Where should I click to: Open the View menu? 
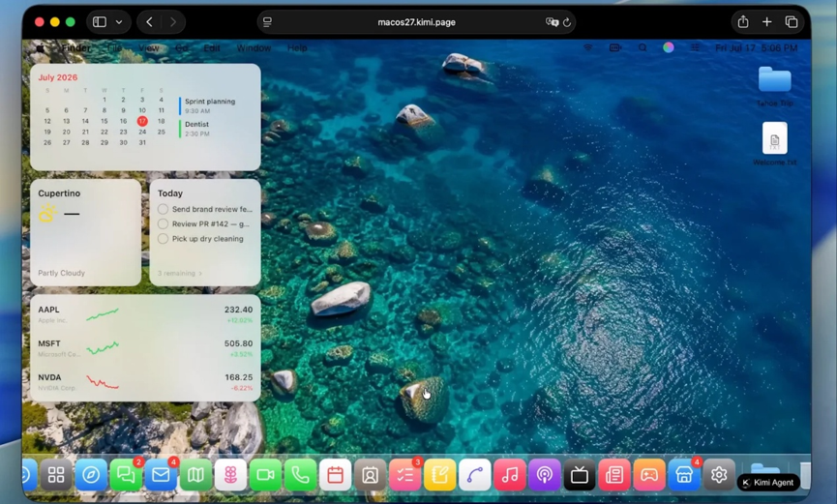click(149, 47)
